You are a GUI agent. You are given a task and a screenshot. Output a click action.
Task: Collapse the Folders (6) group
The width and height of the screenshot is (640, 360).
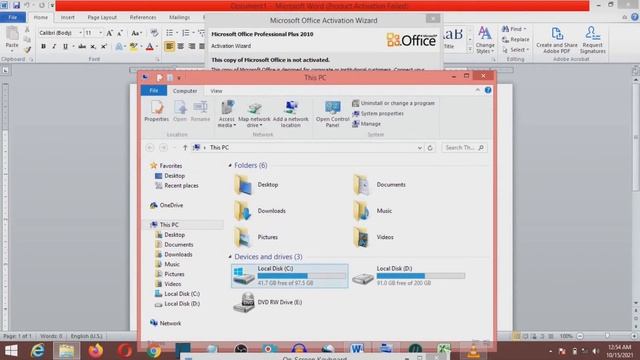[230, 165]
